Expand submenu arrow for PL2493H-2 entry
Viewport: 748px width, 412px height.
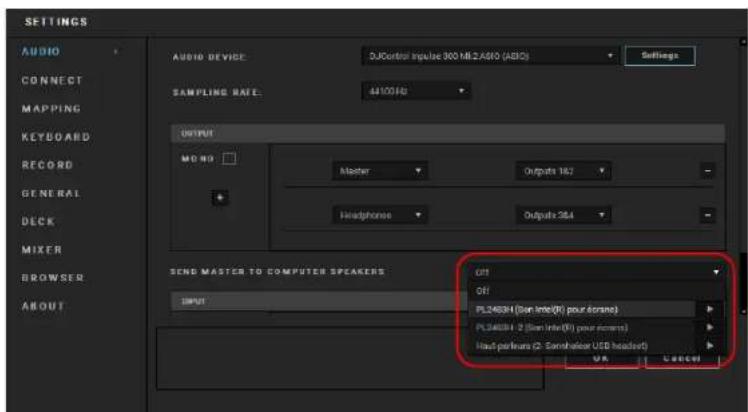tap(710, 328)
